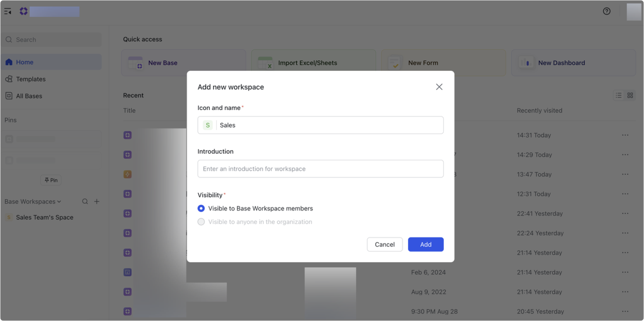The image size is (644, 321).
Task: Open Templates in the sidebar
Action: [31, 79]
